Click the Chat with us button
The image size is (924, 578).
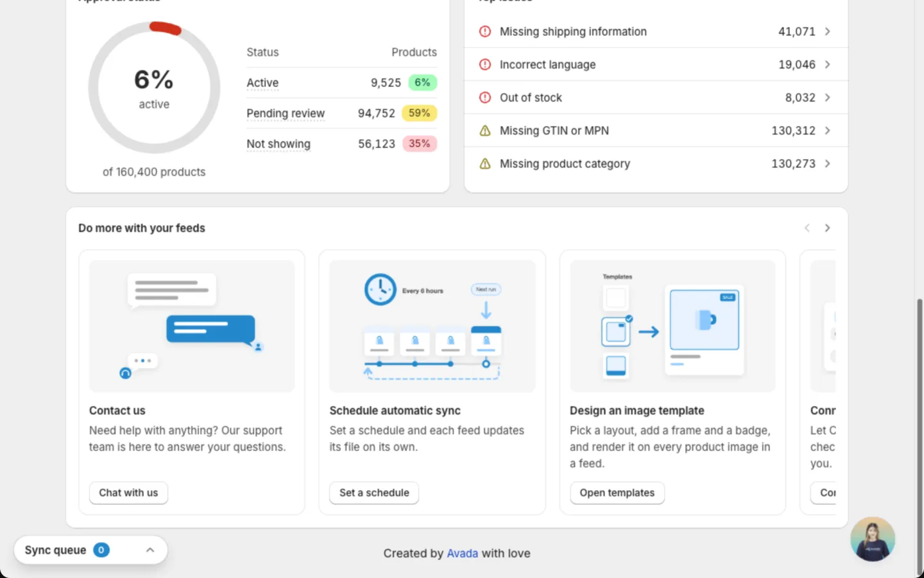click(x=128, y=493)
